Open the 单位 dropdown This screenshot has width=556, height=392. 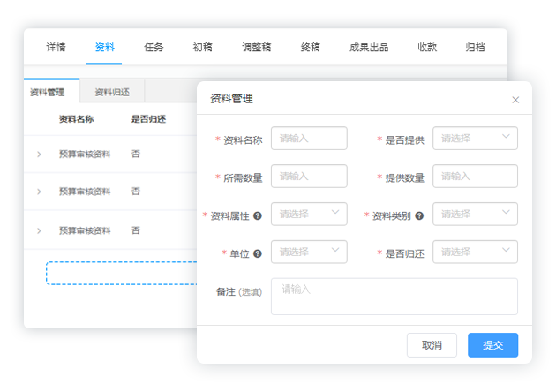point(309,252)
